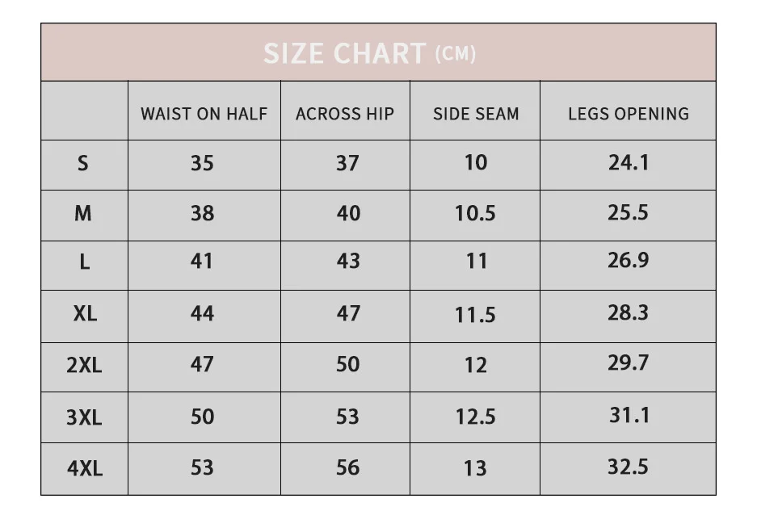Select the across hip value 56
The image size is (757, 532).
point(348,467)
